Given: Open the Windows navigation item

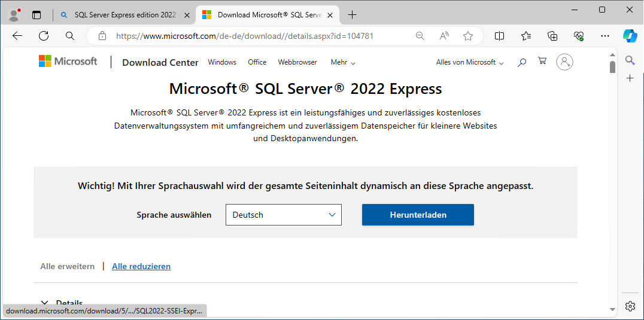Looking at the screenshot, I should [x=222, y=62].
